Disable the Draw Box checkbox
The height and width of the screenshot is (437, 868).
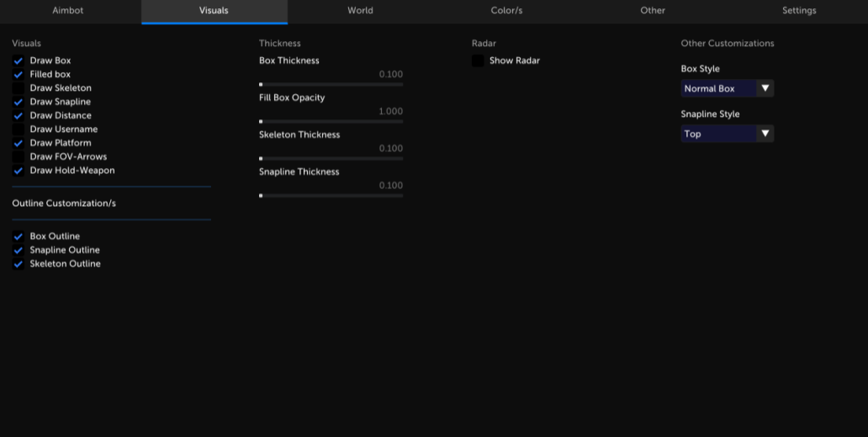pyautogui.click(x=19, y=61)
